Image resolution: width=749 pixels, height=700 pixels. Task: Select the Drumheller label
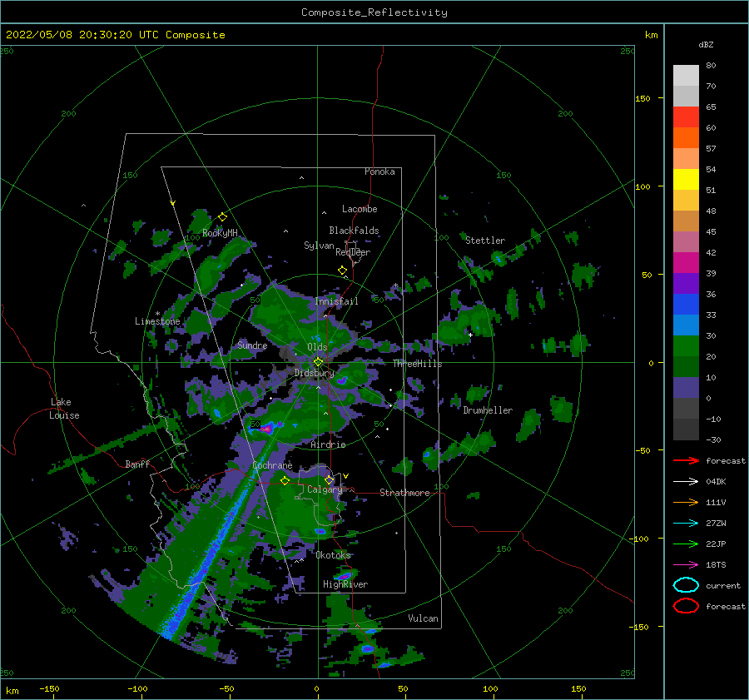pos(488,410)
